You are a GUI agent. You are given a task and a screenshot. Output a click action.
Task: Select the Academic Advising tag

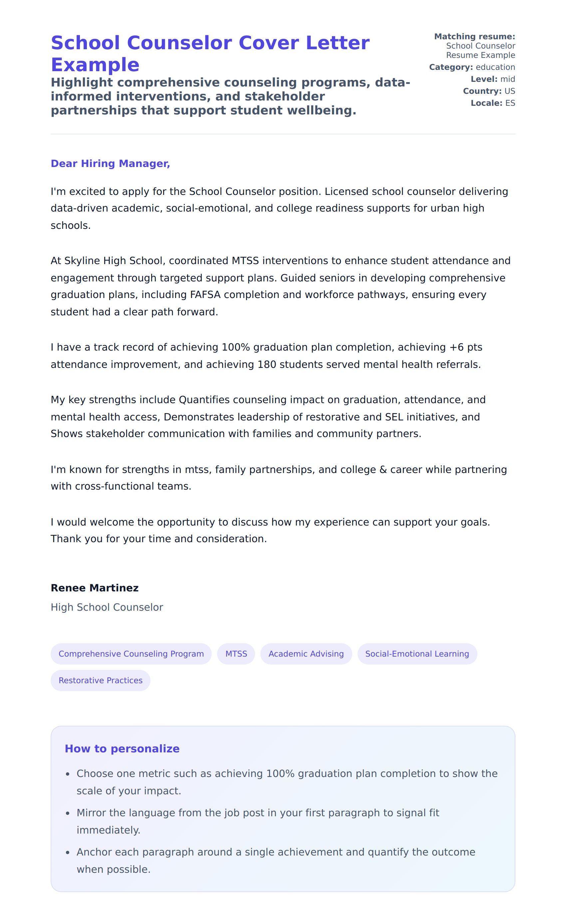[x=306, y=654]
